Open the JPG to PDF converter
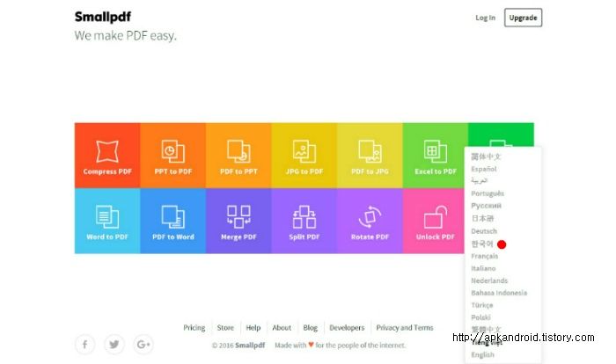 (x=304, y=156)
